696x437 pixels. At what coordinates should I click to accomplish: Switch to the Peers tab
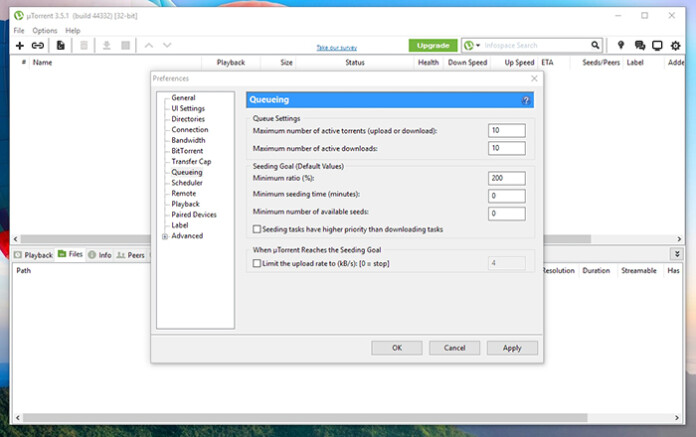tap(131, 255)
